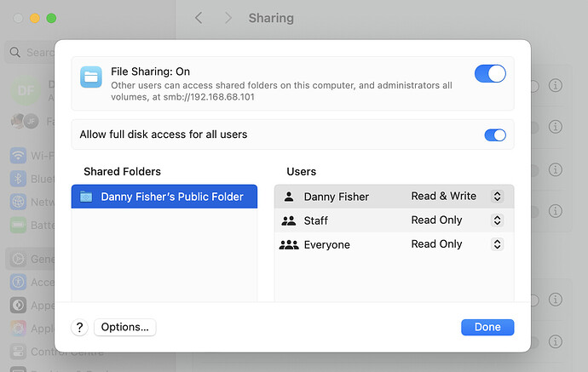Viewport: 588px width, 372px height.
Task: Go back using the left chevron arrow
Action: 199,18
